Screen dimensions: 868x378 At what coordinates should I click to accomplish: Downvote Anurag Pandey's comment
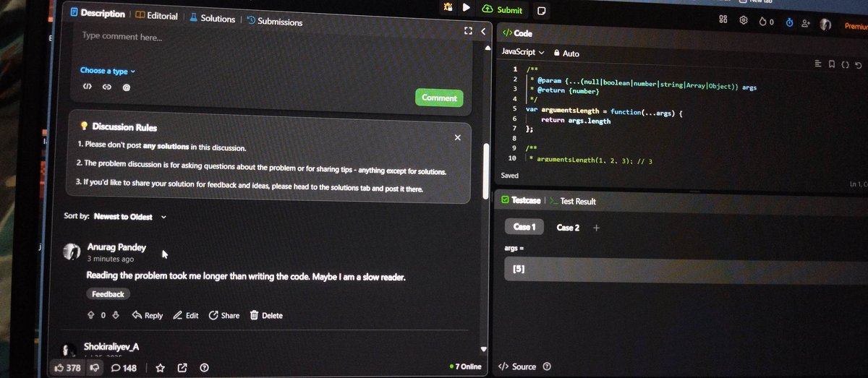coord(114,315)
